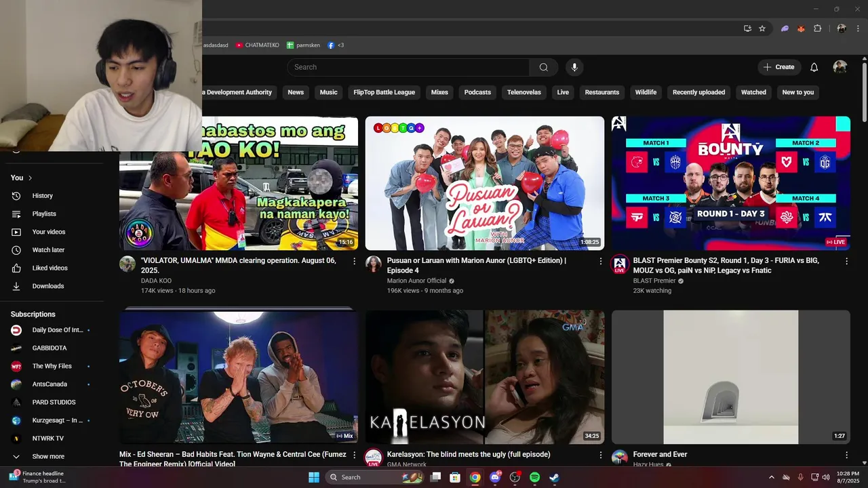The width and height of the screenshot is (868, 488).
Task: Click the taskbar volume speaker icon
Action: (x=826, y=477)
